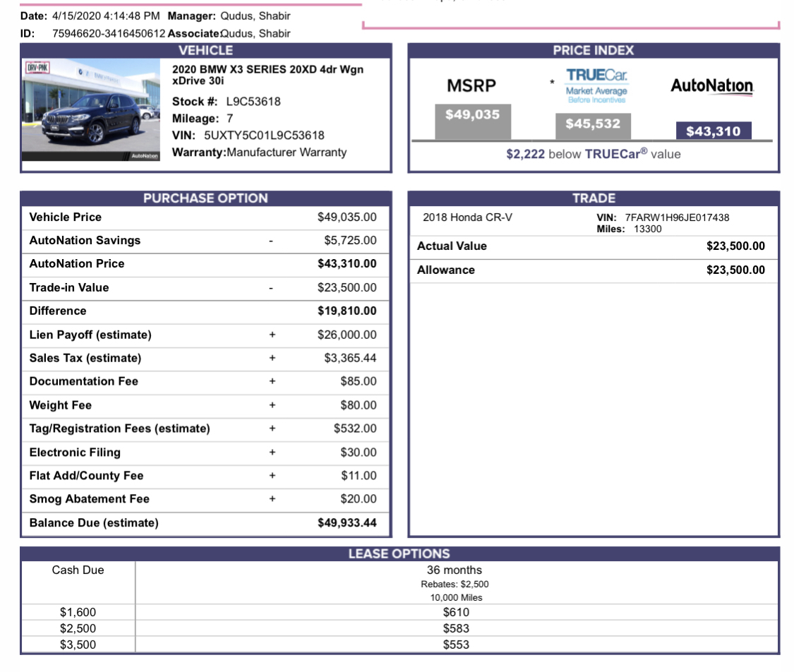
Task: Click the Rebates: $2,500 lease text
Action: point(455,584)
